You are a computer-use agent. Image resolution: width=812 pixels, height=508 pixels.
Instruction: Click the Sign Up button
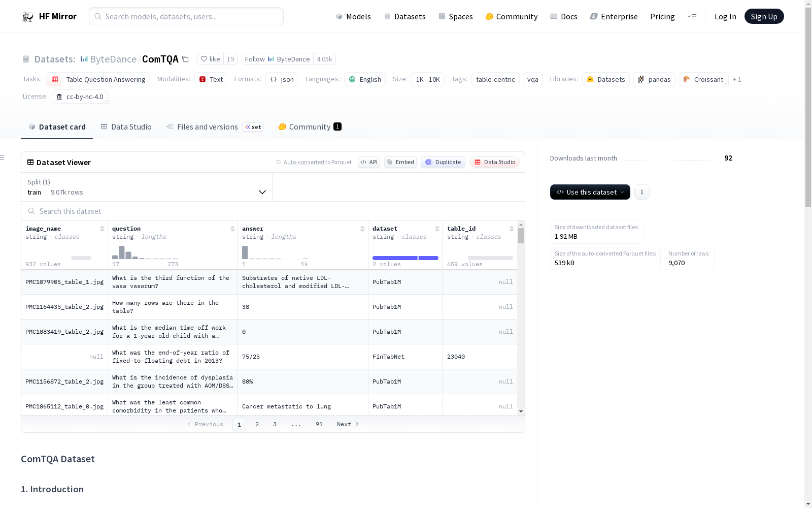click(x=764, y=17)
